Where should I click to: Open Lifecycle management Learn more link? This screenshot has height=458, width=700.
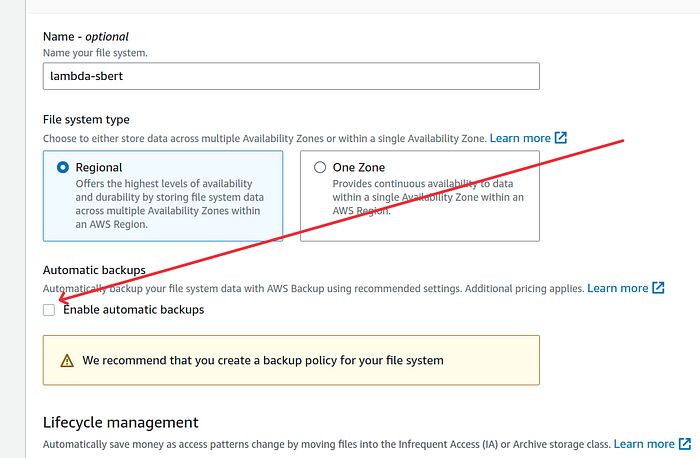point(644,444)
